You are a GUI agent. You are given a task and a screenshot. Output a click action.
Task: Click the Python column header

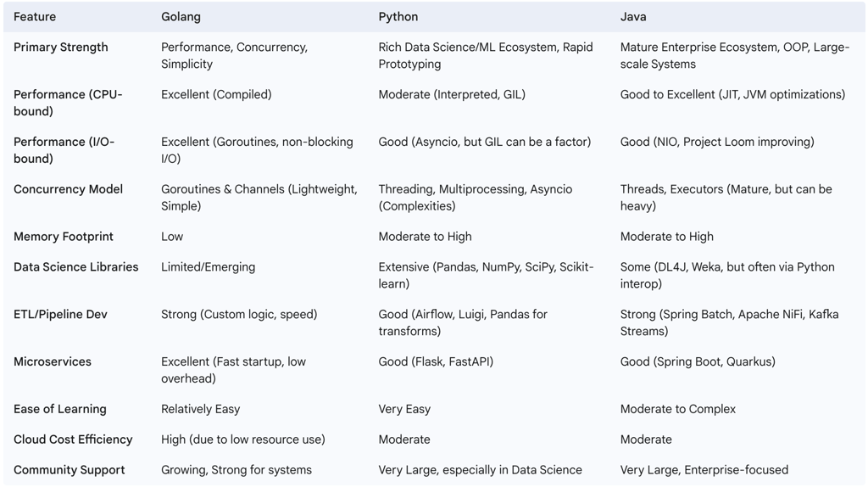tap(398, 17)
